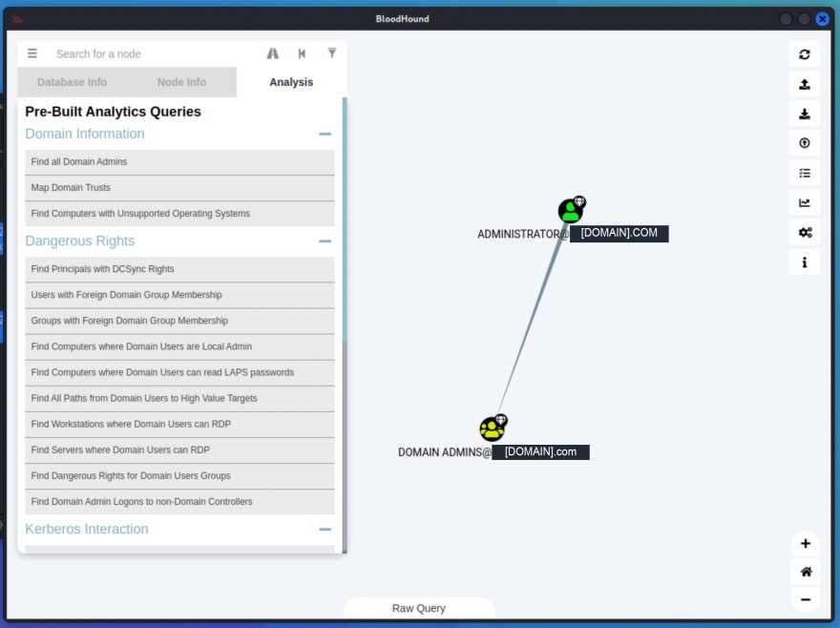Image resolution: width=840 pixels, height=628 pixels.
Task: Click the DOMAIN ADMINS@ node label
Action: point(444,452)
